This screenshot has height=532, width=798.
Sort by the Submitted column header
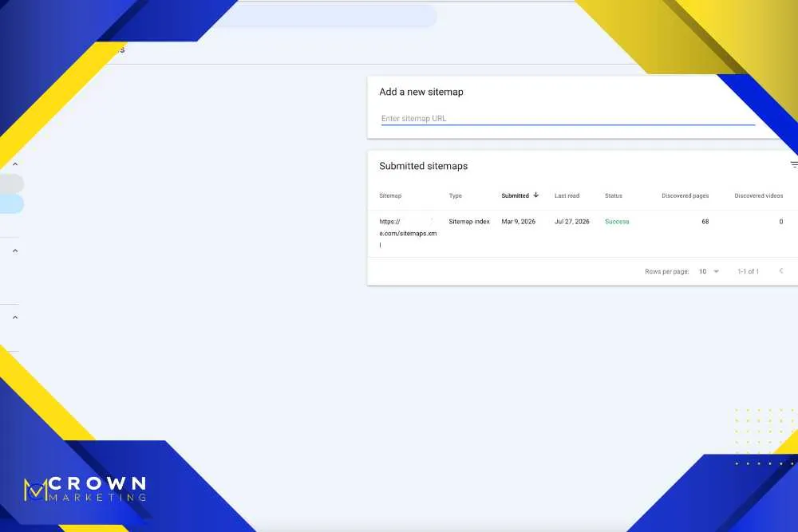pos(515,196)
